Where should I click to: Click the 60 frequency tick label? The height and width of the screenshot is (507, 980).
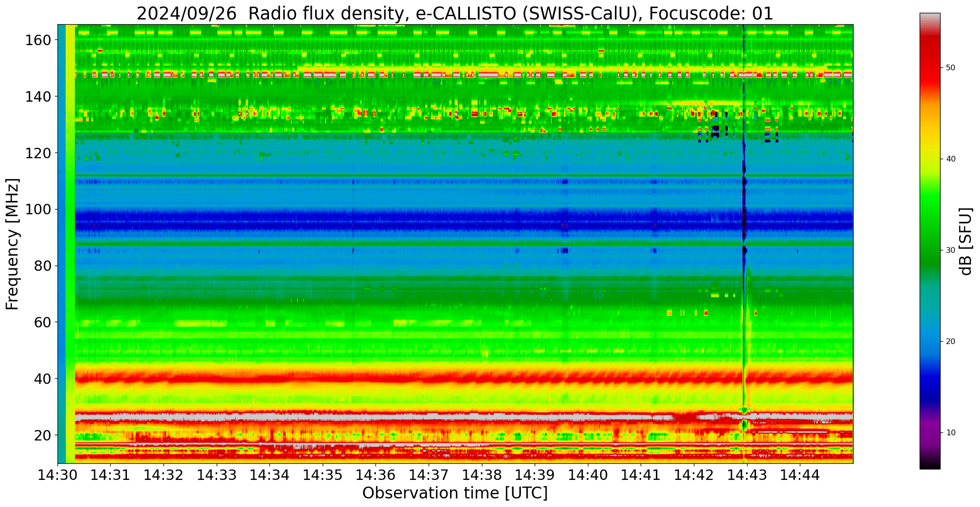(x=42, y=322)
